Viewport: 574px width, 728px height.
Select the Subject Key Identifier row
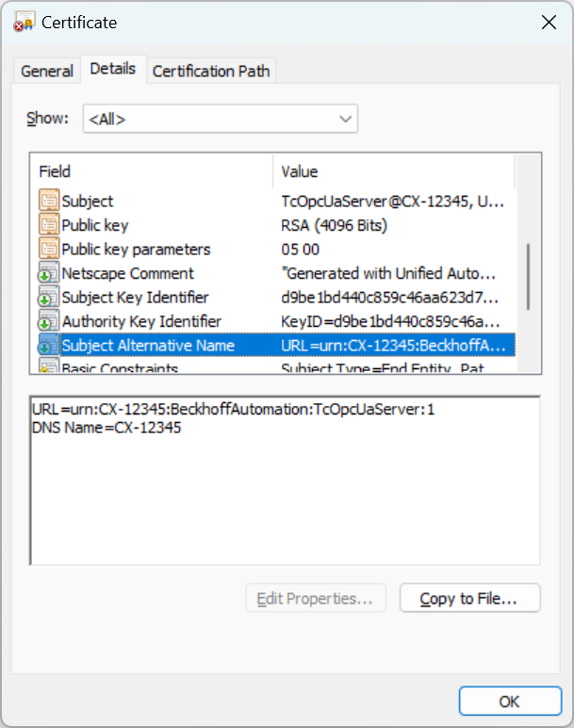pyautogui.click(x=276, y=298)
